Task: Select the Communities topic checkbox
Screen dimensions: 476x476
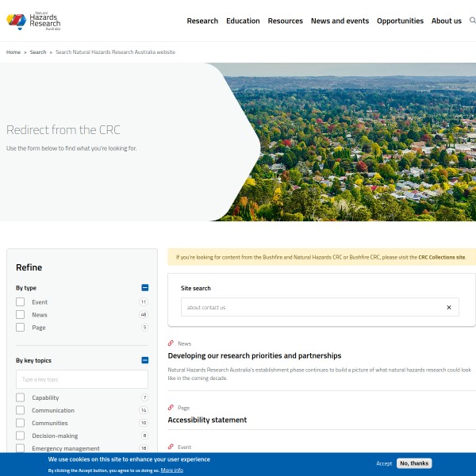Action: coord(21,423)
